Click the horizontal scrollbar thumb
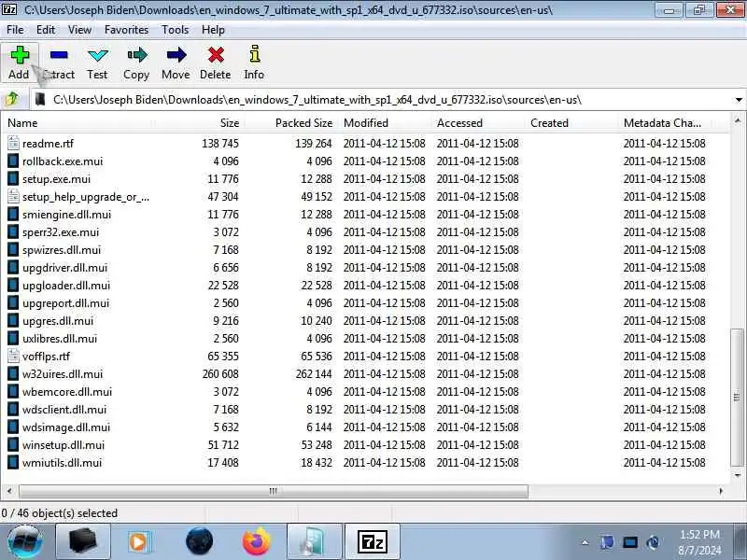The width and height of the screenshot is (747, 560). click(x=274, y=491)
